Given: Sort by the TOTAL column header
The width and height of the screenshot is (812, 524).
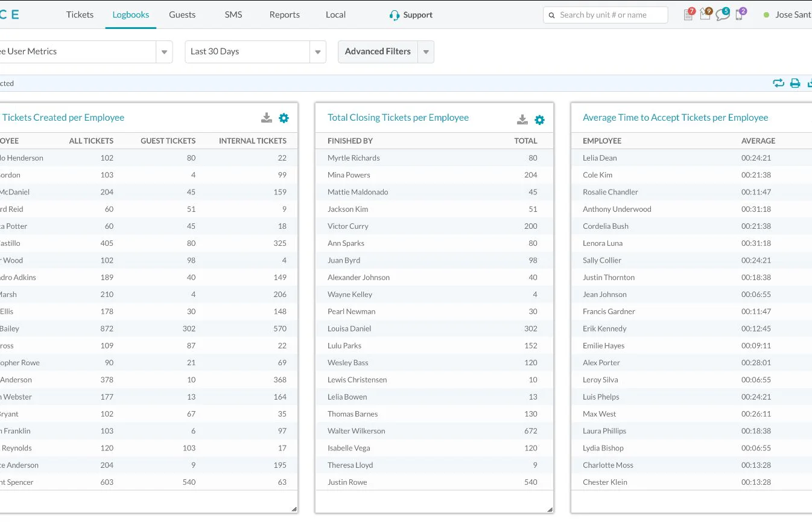Looking at the screenshot, I should 525,141.
